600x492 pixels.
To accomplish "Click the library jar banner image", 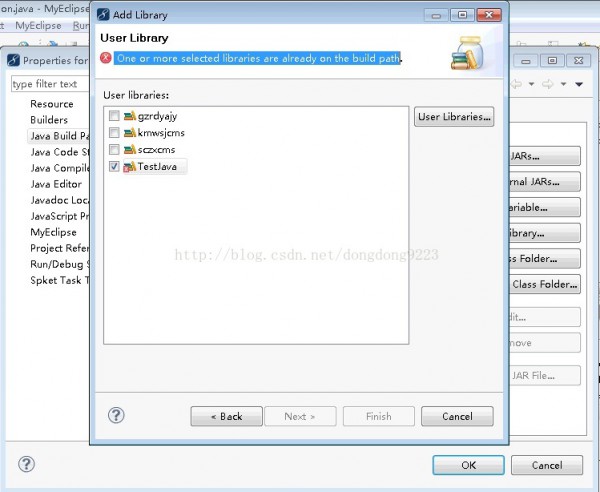I will 467,53.
